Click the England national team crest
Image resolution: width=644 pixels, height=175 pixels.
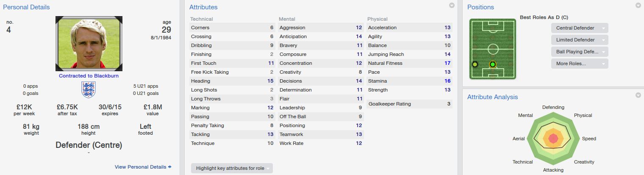[x=89, y=90]
